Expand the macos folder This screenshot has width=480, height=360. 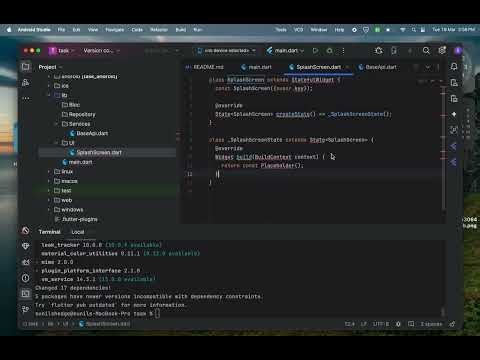tap(49, 181)
